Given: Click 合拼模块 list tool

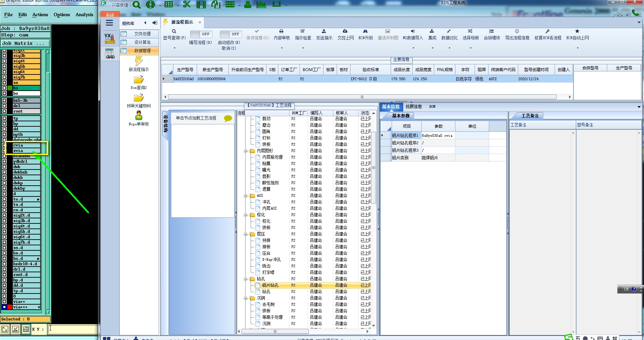Looking at the screenshot, I should pyautogui.click(x=492, y=35).
